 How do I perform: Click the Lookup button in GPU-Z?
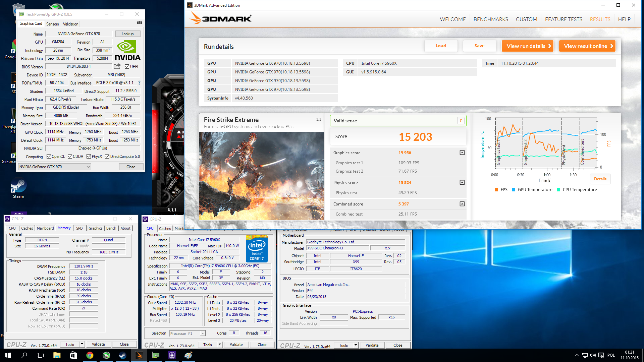click(127, 34)
